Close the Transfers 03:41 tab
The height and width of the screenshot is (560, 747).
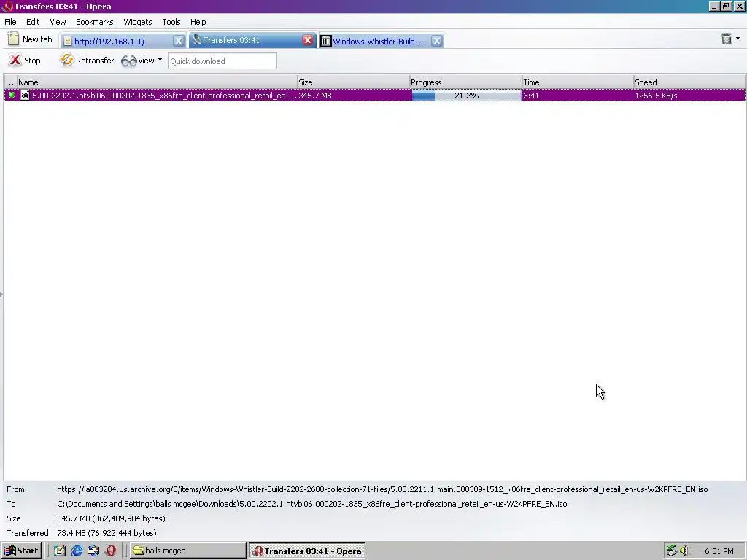(x=308, y=40)
